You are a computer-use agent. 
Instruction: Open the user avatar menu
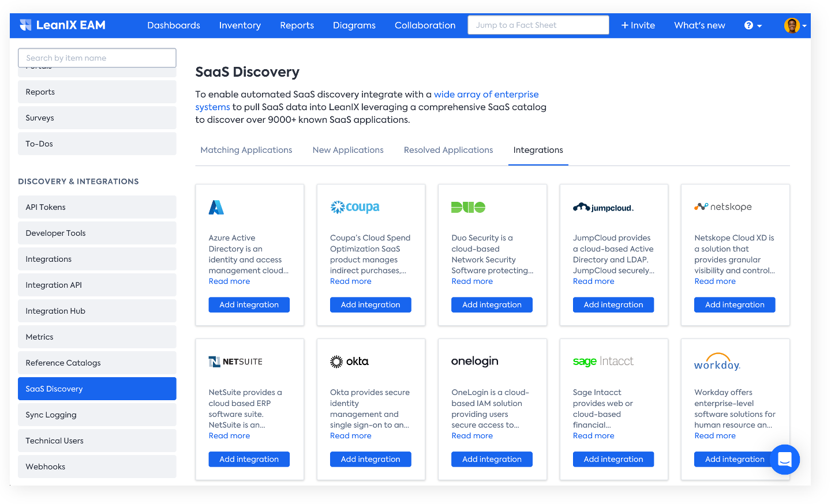tap(795, 25)
